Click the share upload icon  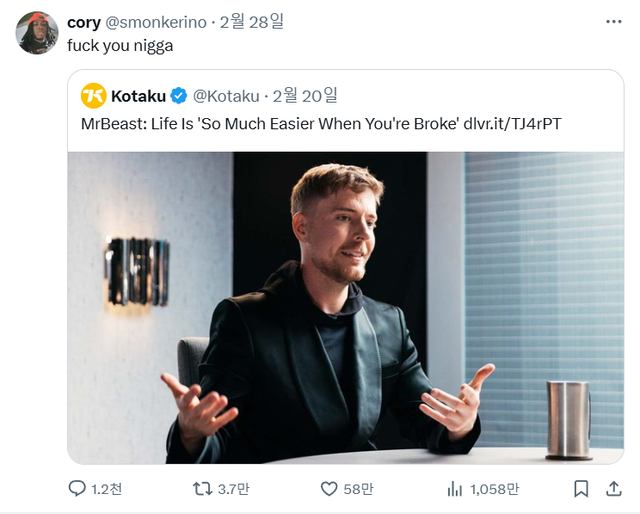[x=612, y=489]
